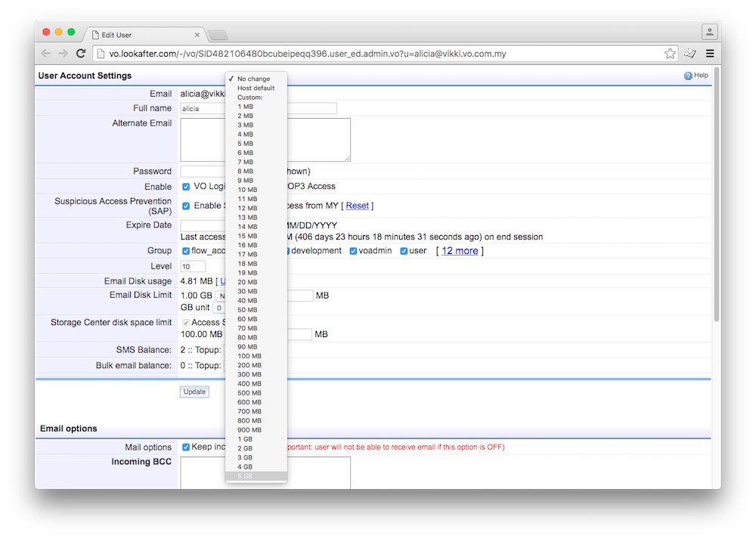This screenshot has height=539, width=756.
Task: Choose 'No change' in dropdown list
Action: [256, 79]
